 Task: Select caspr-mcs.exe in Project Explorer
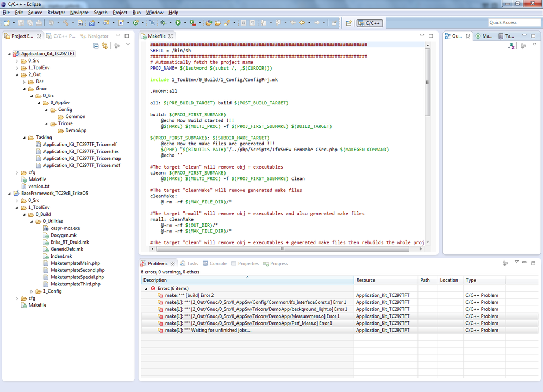point(61,228)
